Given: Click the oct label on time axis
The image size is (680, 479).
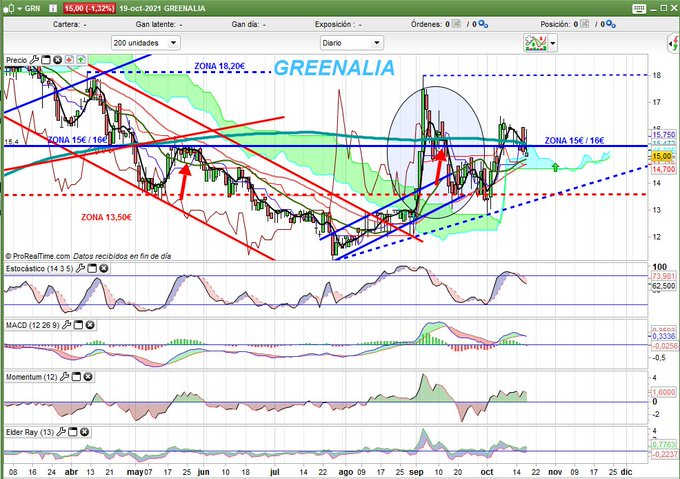Looking at the screenshot, I should point(487,472).
